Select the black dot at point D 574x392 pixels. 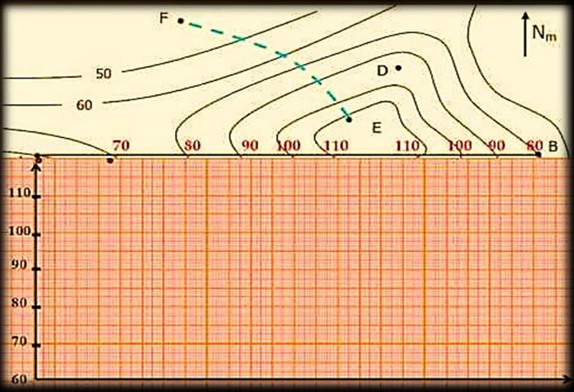click(398, 68)
